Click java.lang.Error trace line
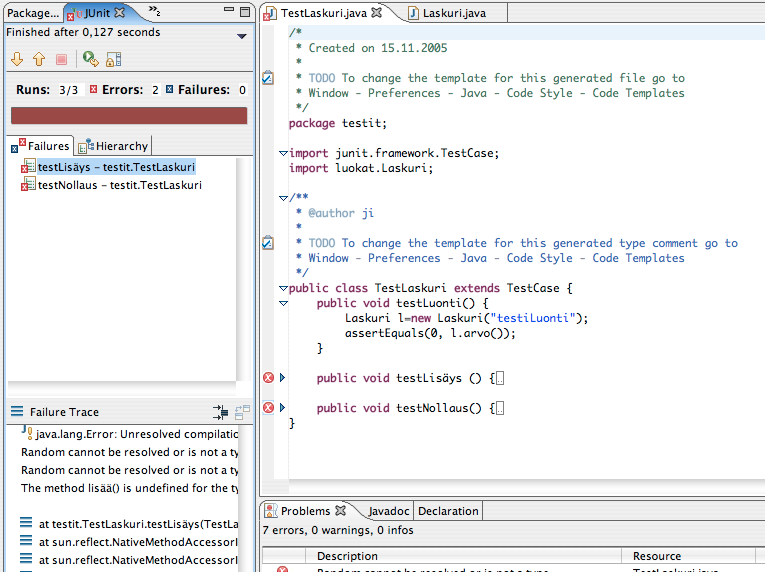Viewport: 765px width, 572px height. click(x=129, y=434)
